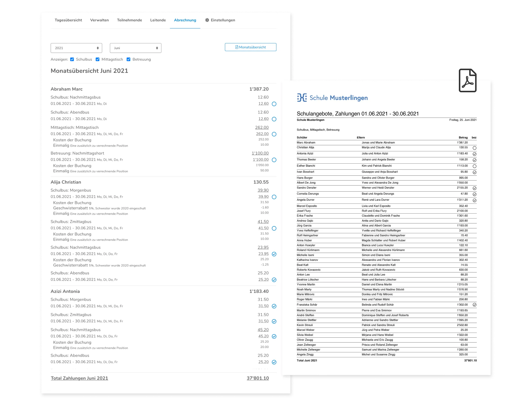This screenshot has height=406, width=532.
Task: Mark Alija Zmittagbus 41.50 as paid
Action: (274, 228)
